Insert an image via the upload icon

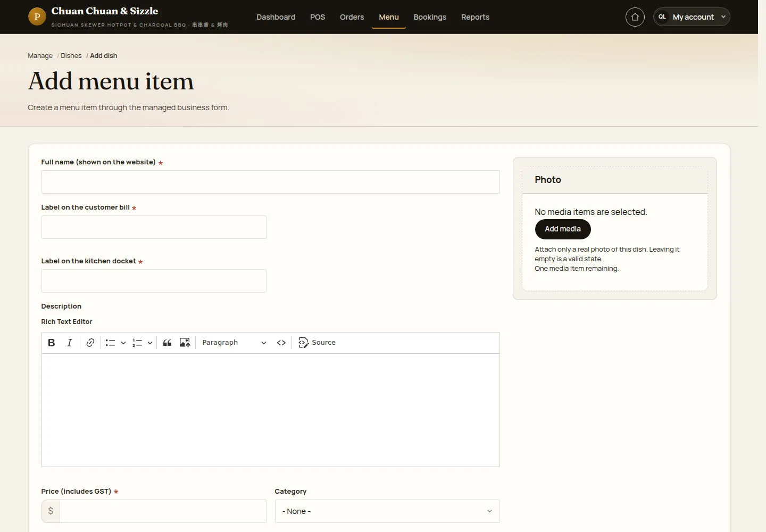tap(185, 343)
